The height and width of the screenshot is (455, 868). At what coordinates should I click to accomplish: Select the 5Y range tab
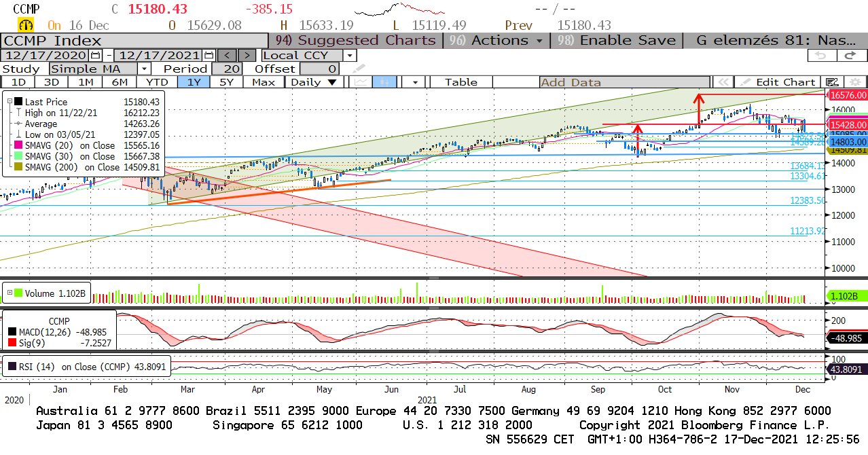227,82
